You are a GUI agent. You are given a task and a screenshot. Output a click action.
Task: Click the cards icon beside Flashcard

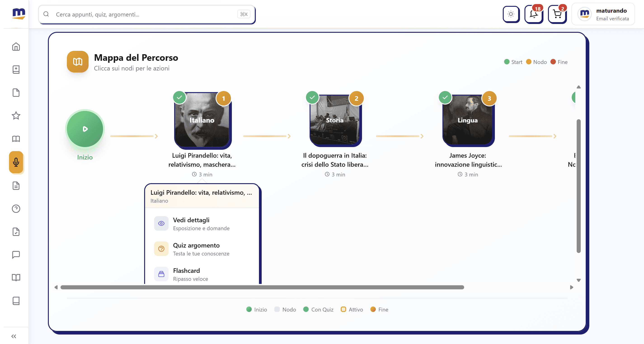click(x=161, y=274)
